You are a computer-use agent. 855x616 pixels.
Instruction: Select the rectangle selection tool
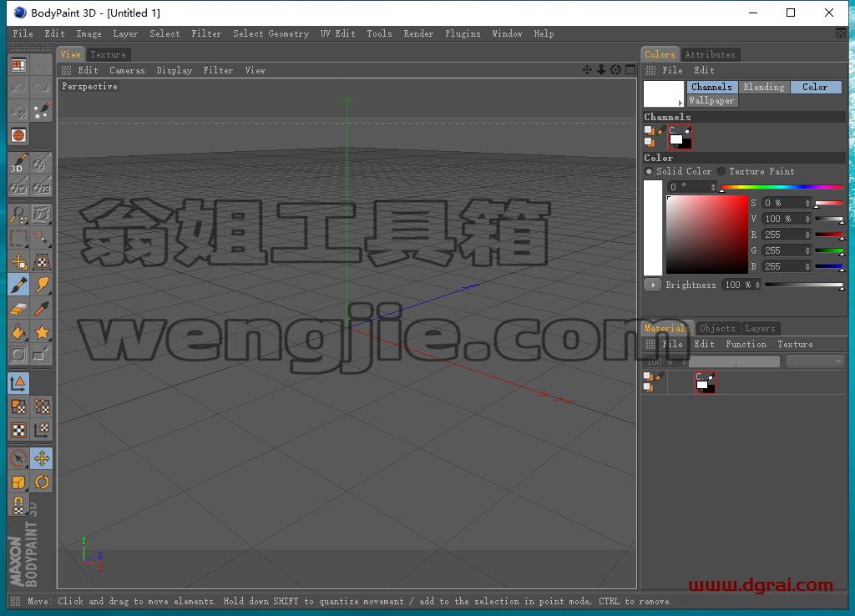[x=18, y=238]
